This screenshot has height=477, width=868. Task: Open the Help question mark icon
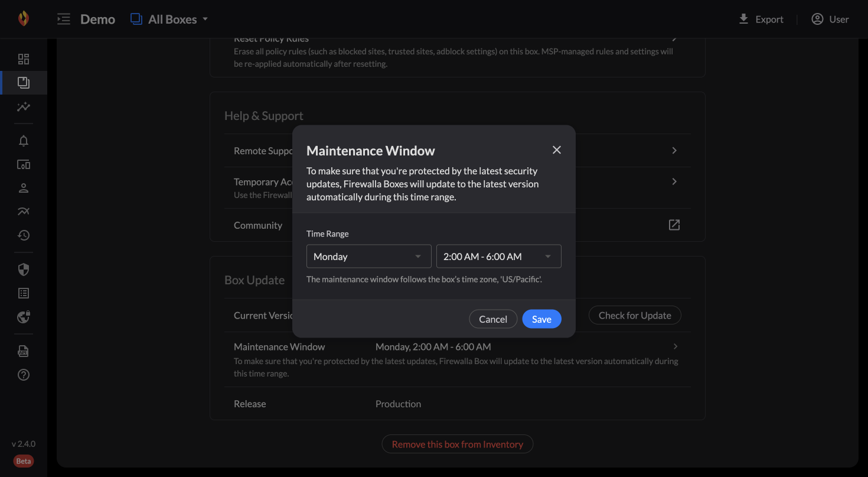24,375
